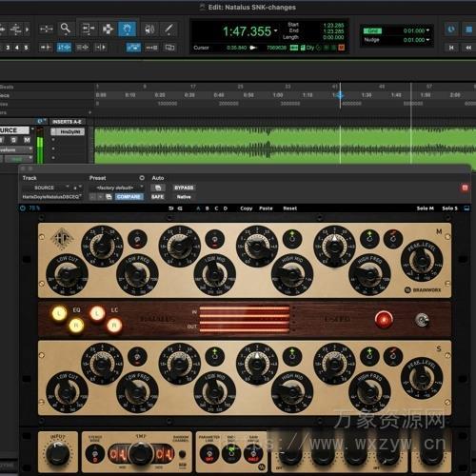476x476 pixels.
Task: Select the Zoomer magnifier tool
Action: point(66,29)
